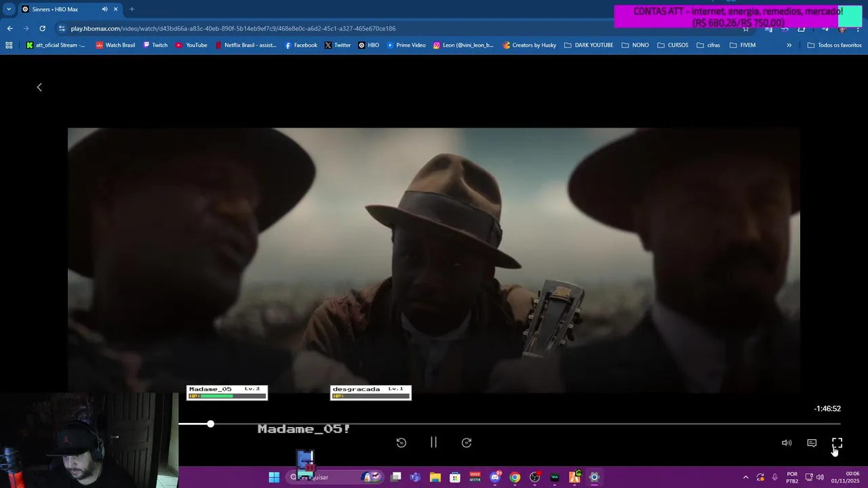Viewport: 868px width, 488px height.
Task: Open the Leon Instagram bookmark
Action: coord(463,45)
